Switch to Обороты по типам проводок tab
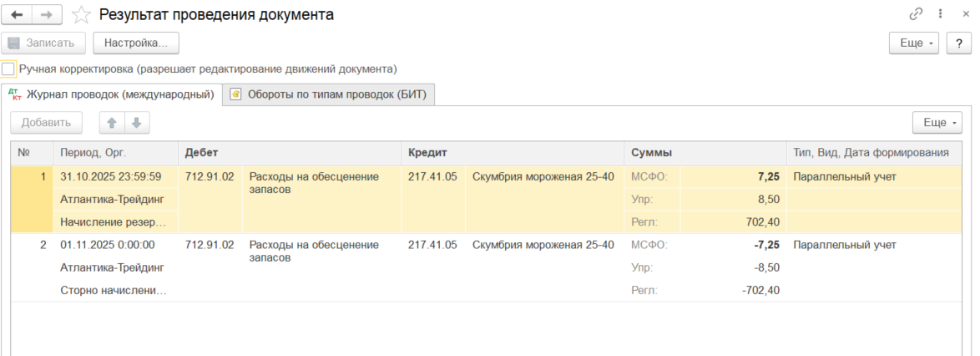 point(328,94)
